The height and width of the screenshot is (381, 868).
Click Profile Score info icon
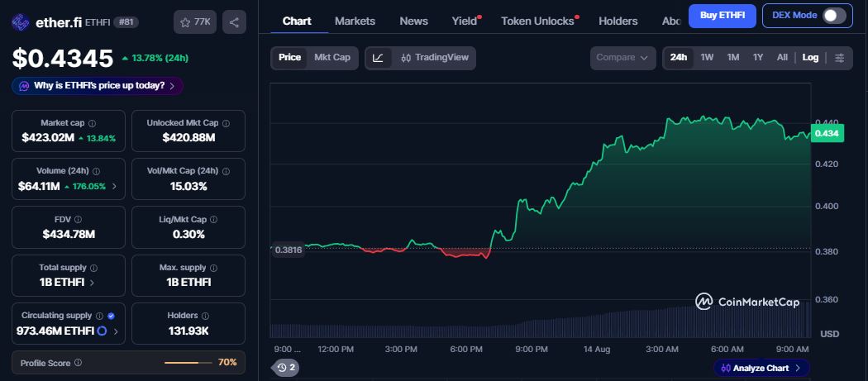tap(78, 364)
